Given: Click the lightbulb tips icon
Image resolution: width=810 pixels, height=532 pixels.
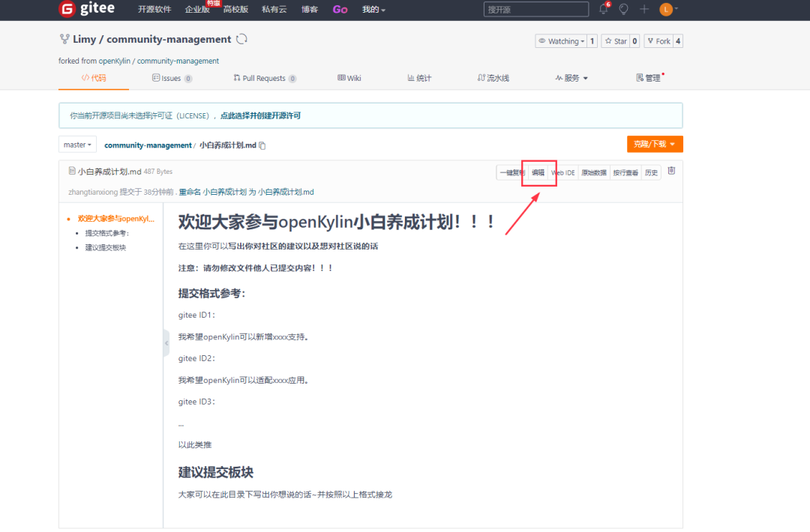Looking at the screenshot, I should 623,9.
